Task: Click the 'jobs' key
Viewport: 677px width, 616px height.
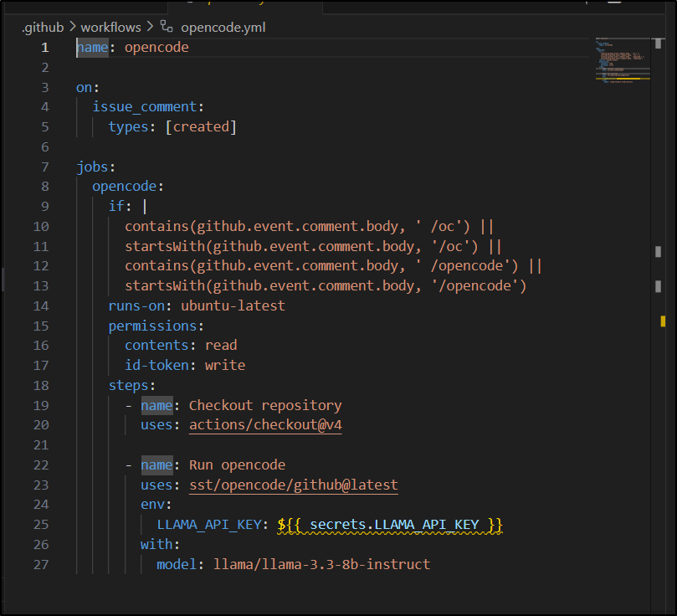Action: (x=92, y=167)
